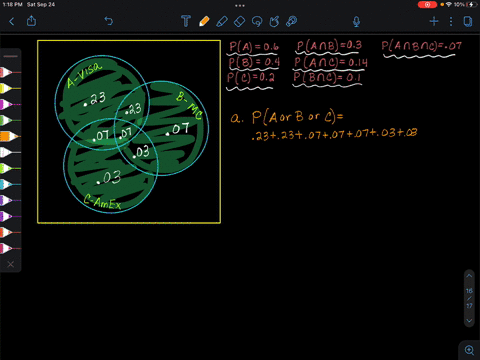Choose the topmost coral-red pen preset
The width and height of the screenshot is (480, 360).
click(10, 72)
